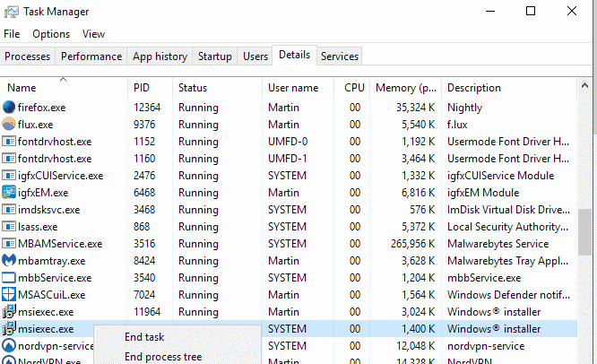Sort by the User name column header
Image resolution: width=597 pixels, height=364 pixels.
298,88
